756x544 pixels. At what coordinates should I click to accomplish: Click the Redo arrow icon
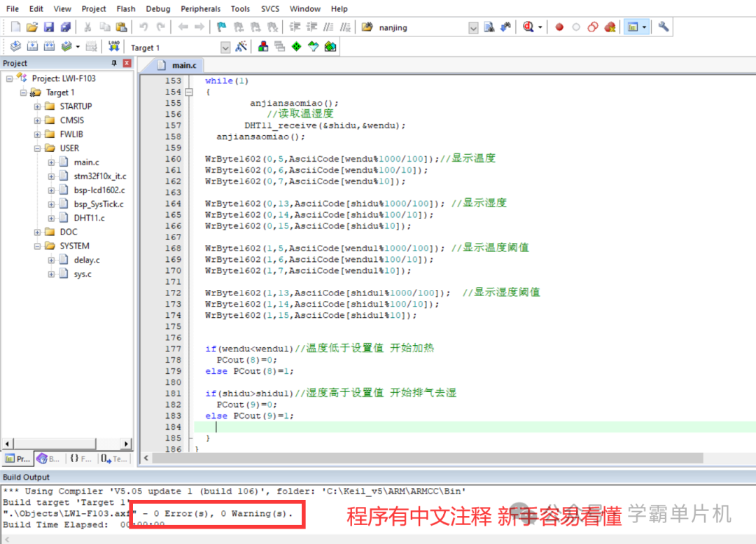(x=160, y=27)
